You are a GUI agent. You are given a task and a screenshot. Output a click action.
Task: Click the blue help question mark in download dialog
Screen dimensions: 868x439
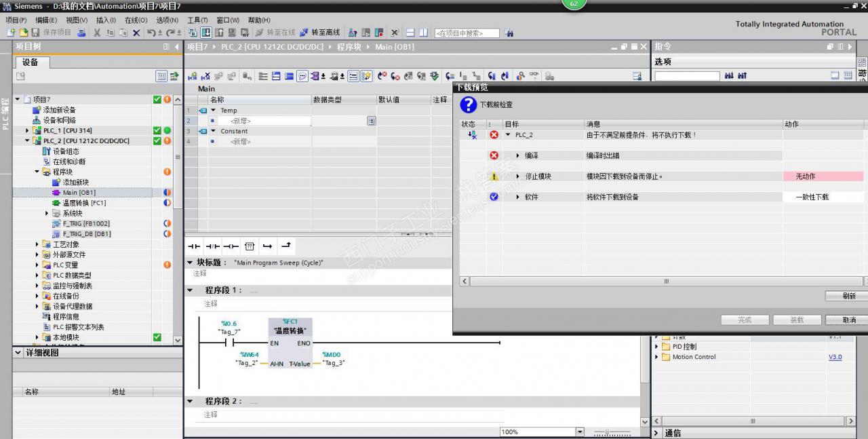(x=468, y=104)
